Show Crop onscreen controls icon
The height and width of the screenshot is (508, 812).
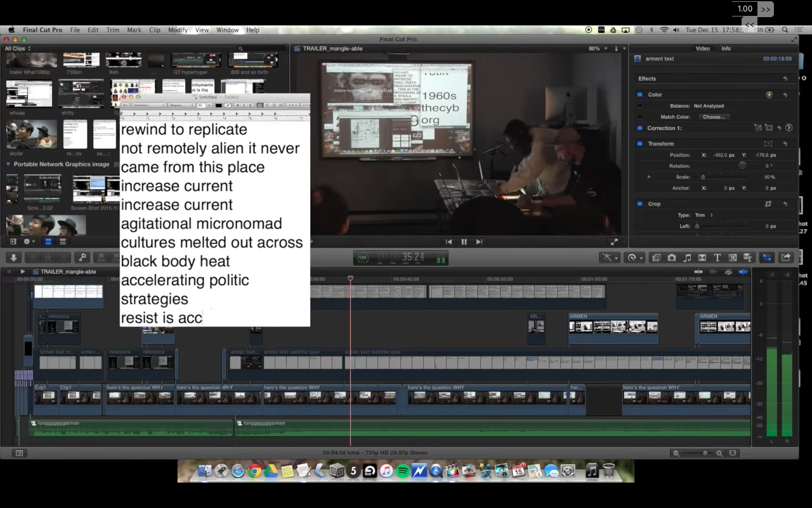point(768,204)
